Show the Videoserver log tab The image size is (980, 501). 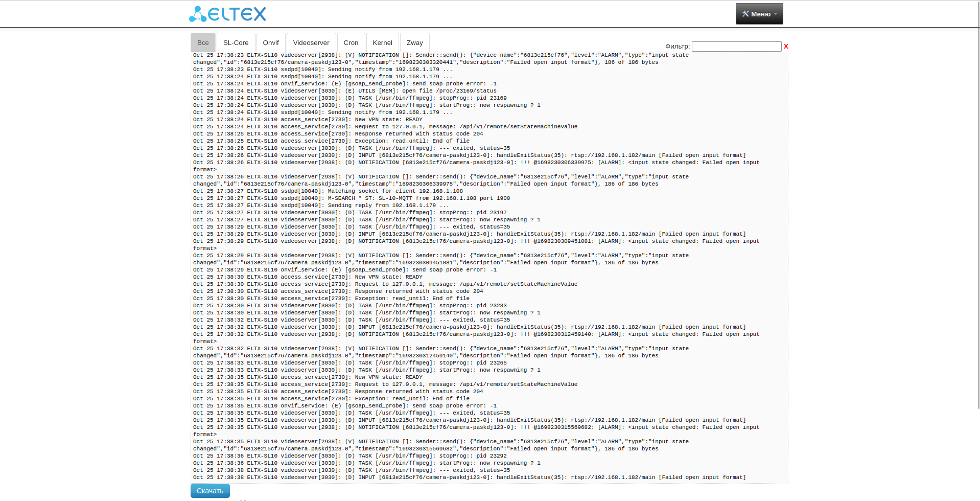click(311, 43)
